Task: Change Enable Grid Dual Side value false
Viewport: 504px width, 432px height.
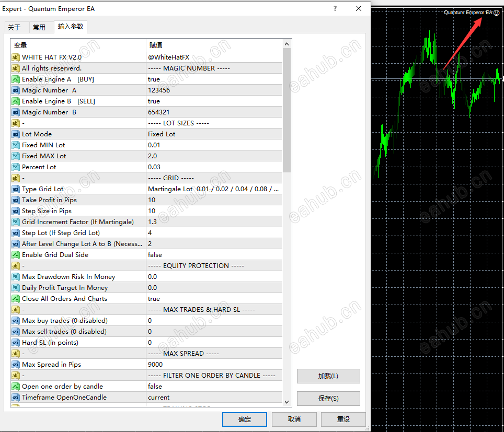Action: click(x=214, y=255)
